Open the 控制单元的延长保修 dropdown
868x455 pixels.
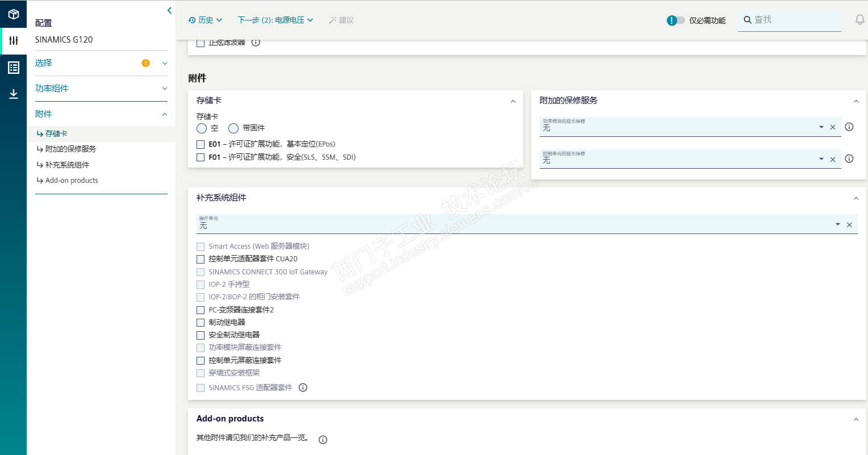click(x=821, y=159)
